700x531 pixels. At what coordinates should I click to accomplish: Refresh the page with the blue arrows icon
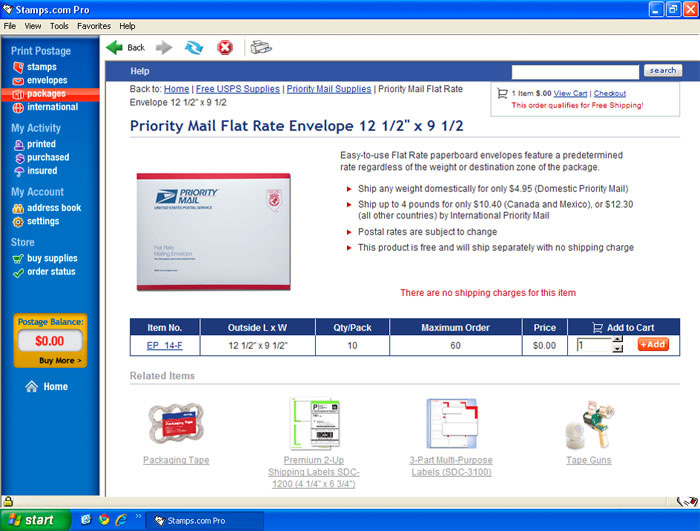point(194,47)
